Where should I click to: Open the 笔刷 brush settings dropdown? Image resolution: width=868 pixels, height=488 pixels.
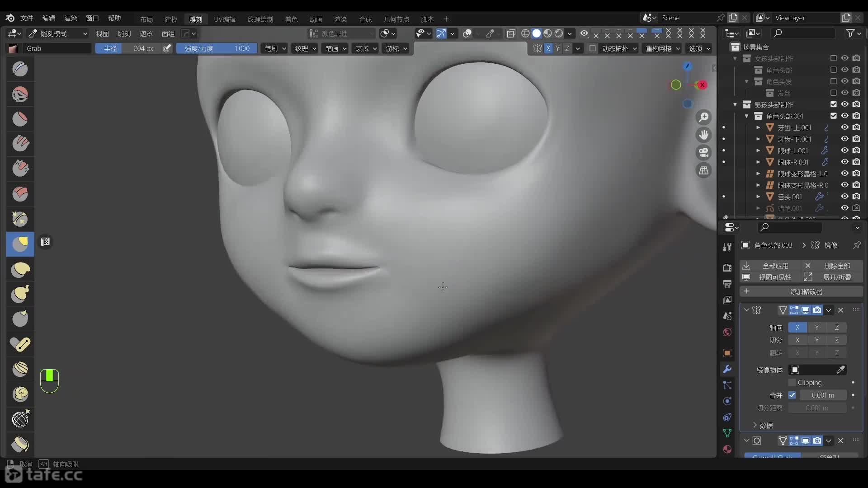coord(274,48)
